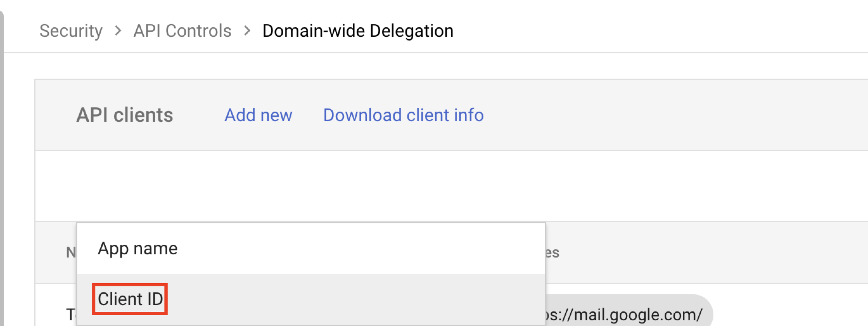Choose Client ID in the filter menu

coord(130,299)
